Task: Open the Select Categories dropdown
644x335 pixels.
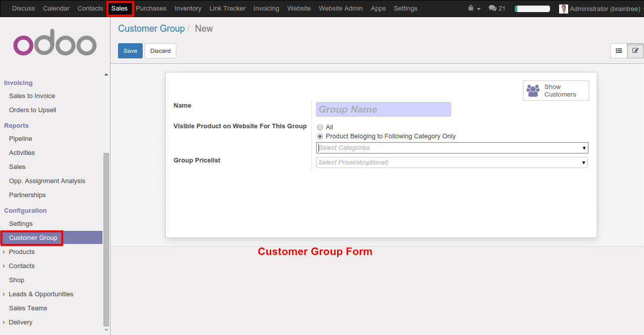Action: [x=451, y=147]
